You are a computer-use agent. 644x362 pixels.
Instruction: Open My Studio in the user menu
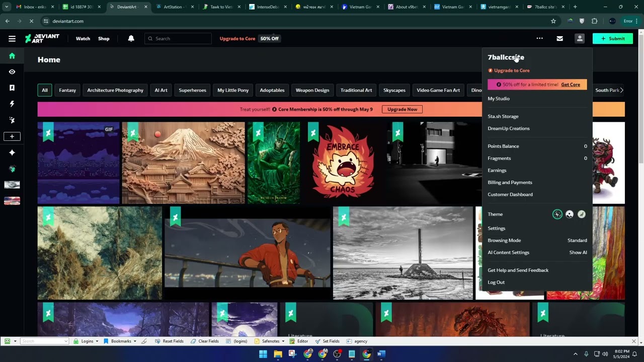pyautogui.click(x=499, y=99)
